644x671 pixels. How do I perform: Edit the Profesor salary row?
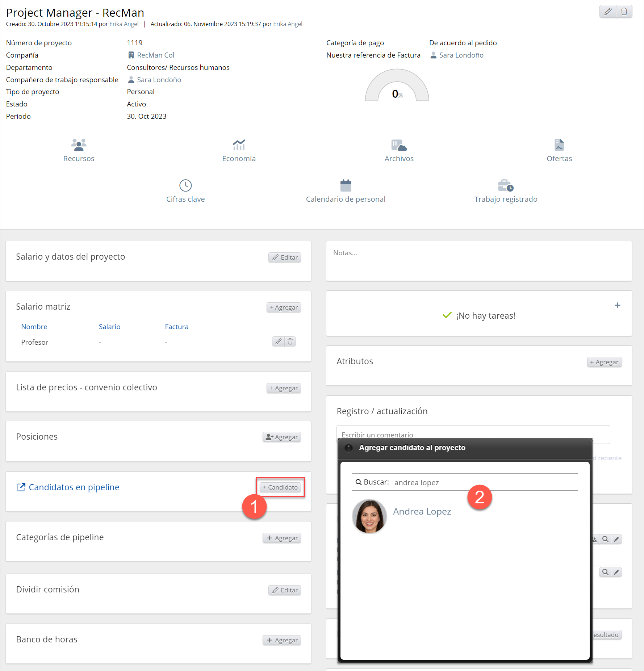click(x=278, y=341)
